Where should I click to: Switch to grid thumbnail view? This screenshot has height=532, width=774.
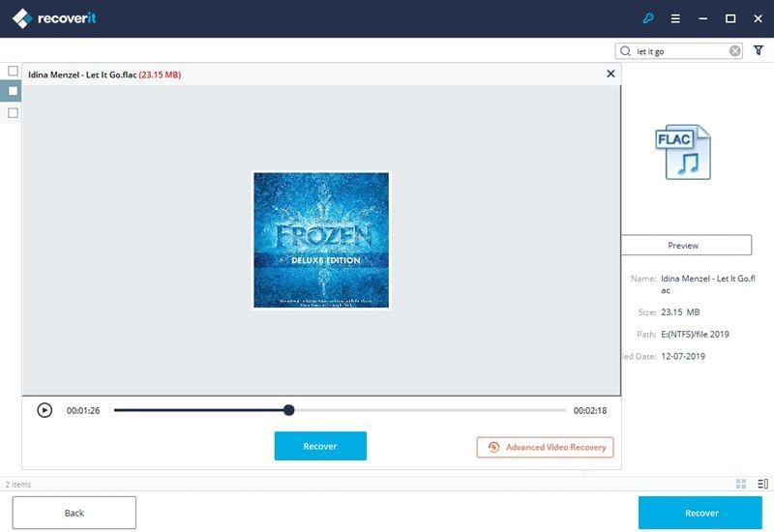click(741, 484)
